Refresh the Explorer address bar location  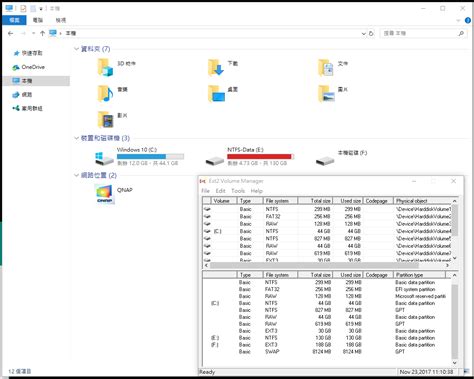click(371, 33)
